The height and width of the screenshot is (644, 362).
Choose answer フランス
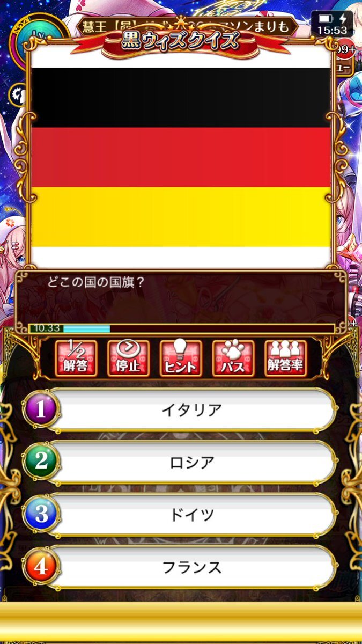click(192, 568)
